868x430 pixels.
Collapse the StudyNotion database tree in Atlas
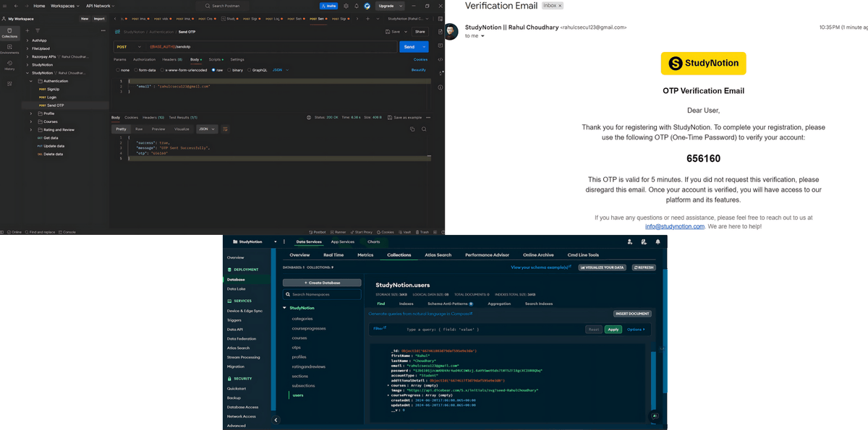point(285,308)
